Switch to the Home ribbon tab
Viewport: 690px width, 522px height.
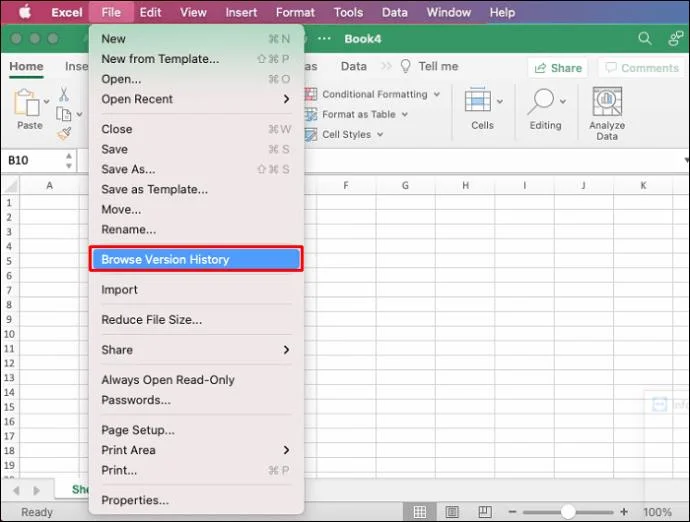tap(26, 66)
